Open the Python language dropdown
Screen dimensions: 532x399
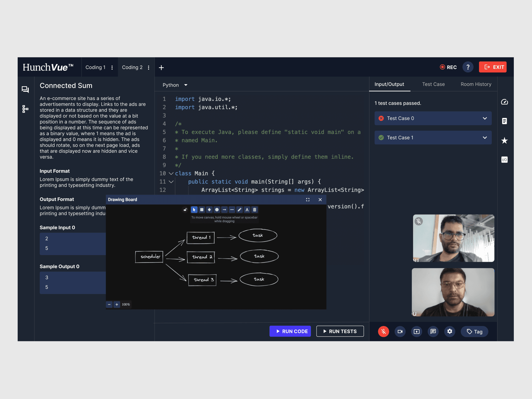175,85
